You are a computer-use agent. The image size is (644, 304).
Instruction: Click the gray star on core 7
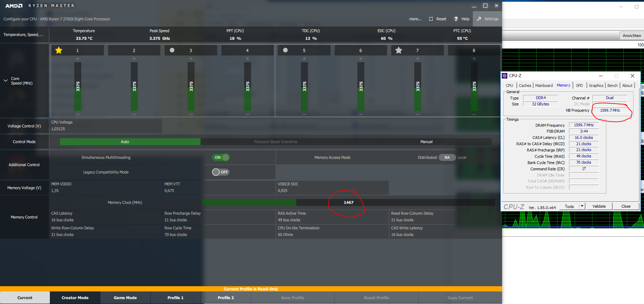pos(399,50)
